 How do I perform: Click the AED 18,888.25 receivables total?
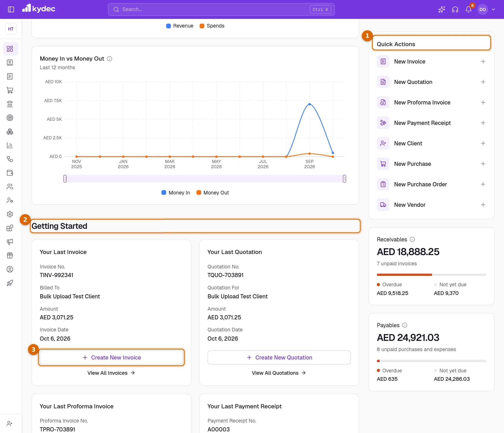(408, 252)
